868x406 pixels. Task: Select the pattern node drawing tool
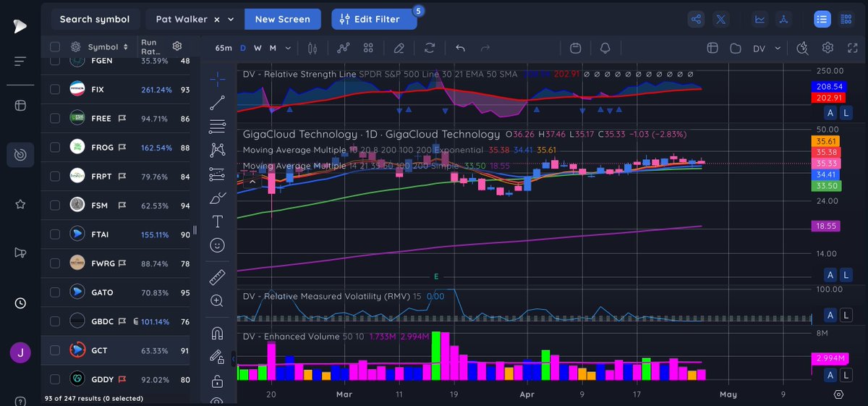tap(217, 150)
